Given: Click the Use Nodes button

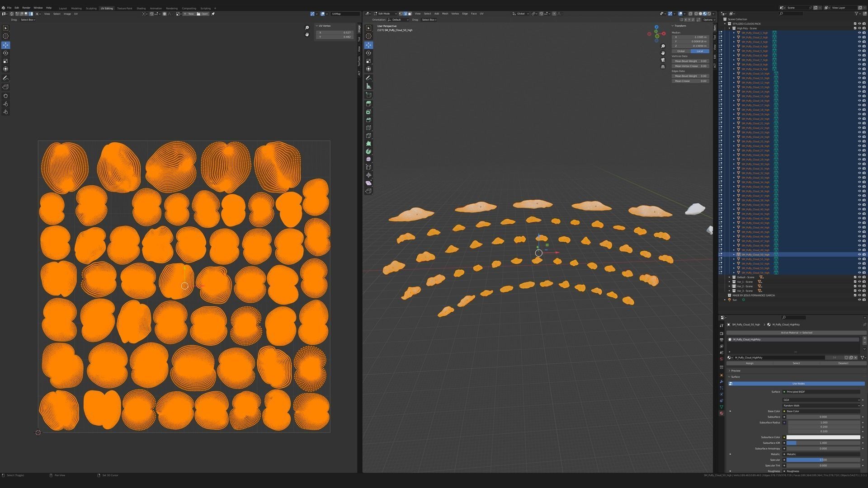Looking at the screenshot, I should pos(798,384).
